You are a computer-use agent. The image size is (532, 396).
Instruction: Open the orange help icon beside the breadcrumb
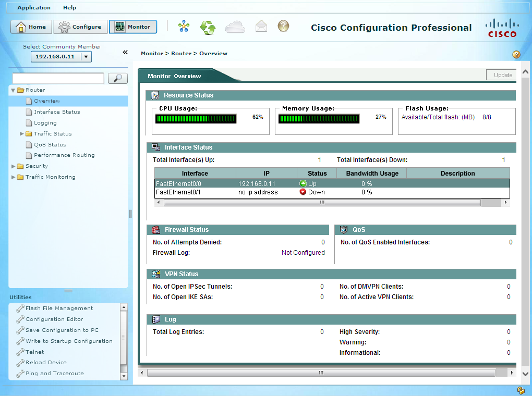(x=516, y=54)
